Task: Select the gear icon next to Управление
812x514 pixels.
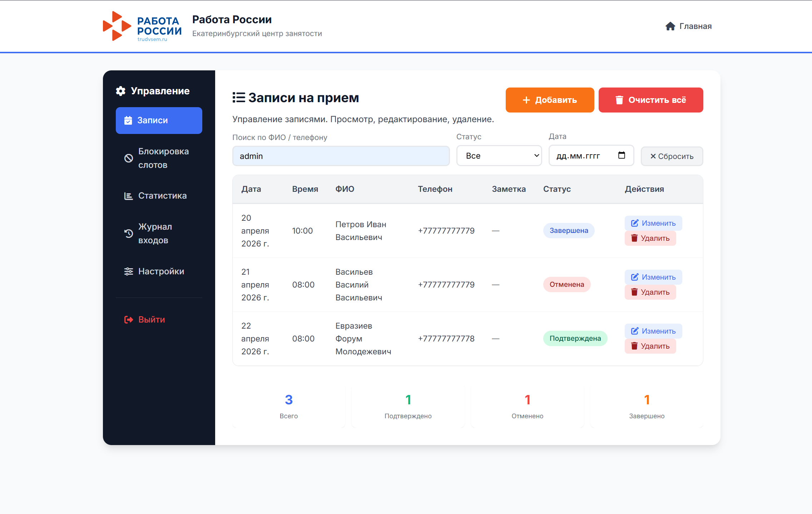Action: pos(120,91)
